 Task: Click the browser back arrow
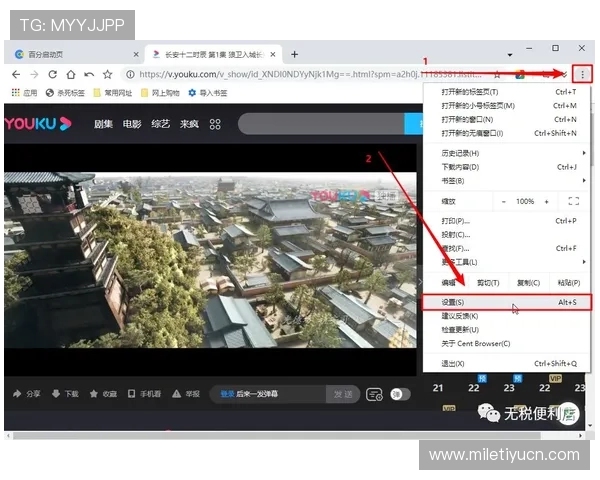[16, 74]
